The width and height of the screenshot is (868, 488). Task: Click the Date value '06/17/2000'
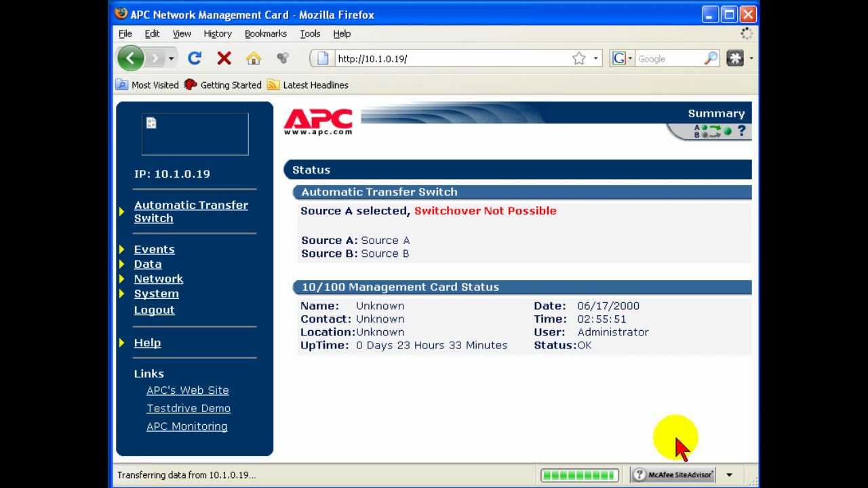point(608,306)
